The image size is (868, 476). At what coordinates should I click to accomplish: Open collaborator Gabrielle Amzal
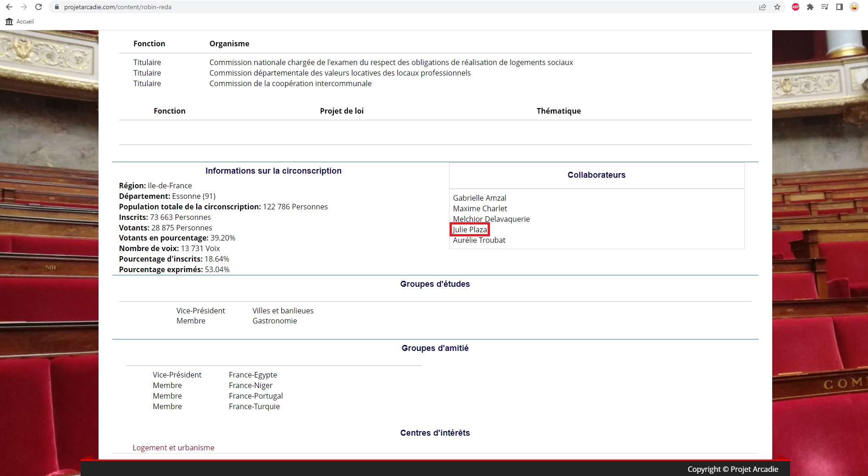point(479,198)
